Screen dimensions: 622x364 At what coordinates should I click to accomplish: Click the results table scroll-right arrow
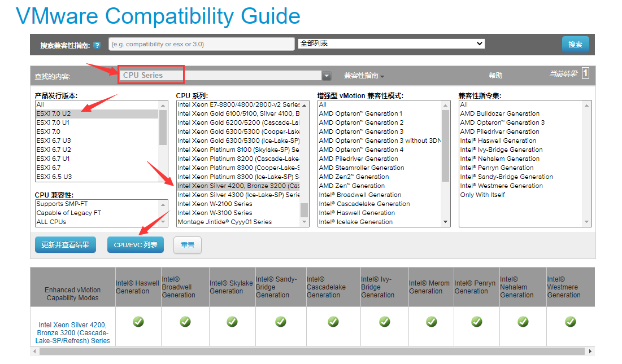(x=590, y=352)
